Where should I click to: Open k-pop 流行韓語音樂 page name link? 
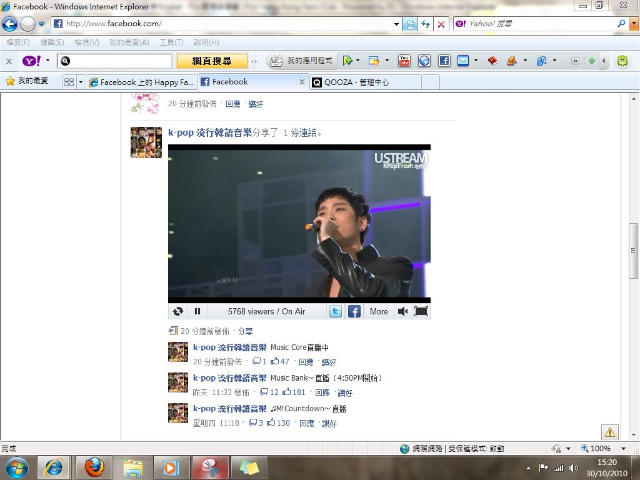210,133
